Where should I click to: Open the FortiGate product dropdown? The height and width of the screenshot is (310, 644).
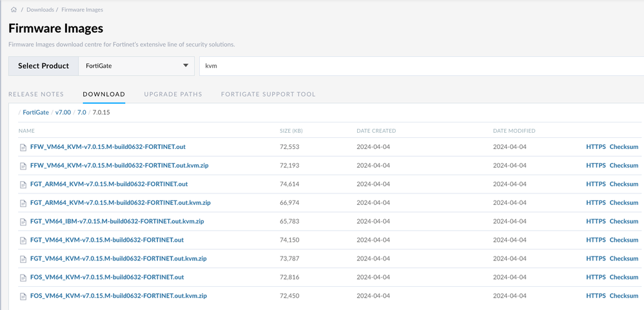point(136,66)
